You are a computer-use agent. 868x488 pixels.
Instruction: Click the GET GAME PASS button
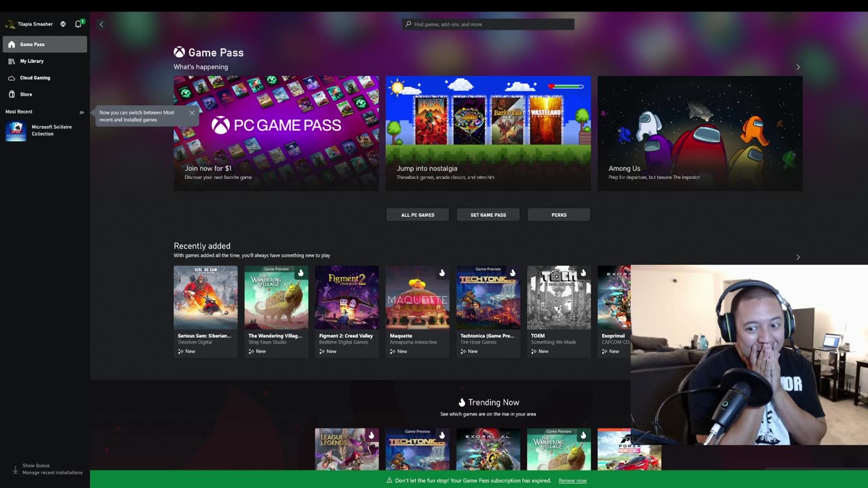pos(488,215)
